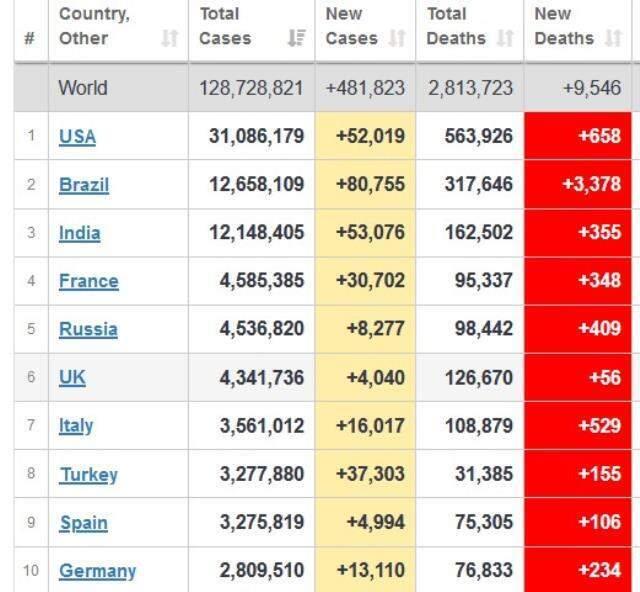Select Brazil's red new deaths cell +3,378
This screenshot has height=592, width=640.
click(578, 185)
